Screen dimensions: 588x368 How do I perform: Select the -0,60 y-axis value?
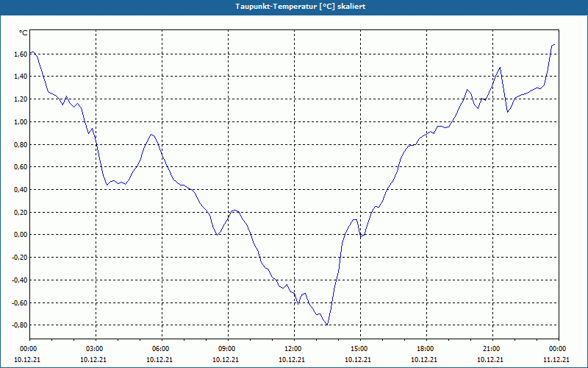(20, 302)
